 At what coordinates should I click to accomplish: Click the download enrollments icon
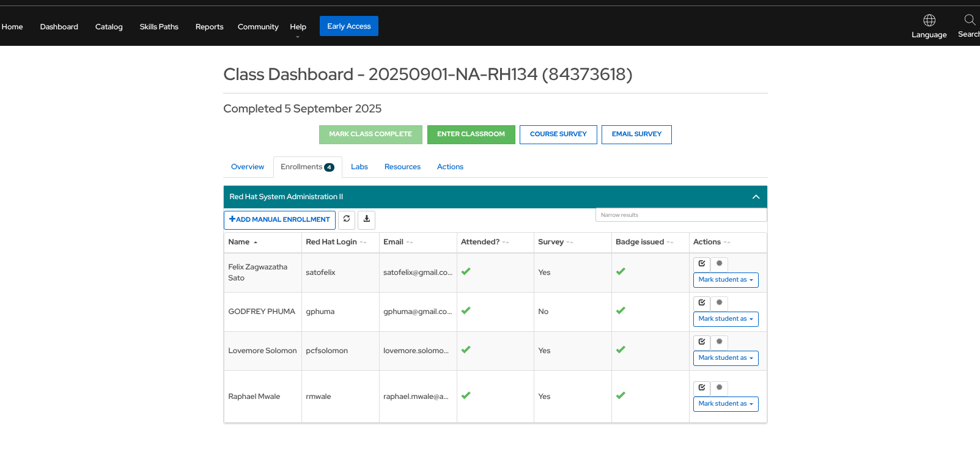[366, 219]
